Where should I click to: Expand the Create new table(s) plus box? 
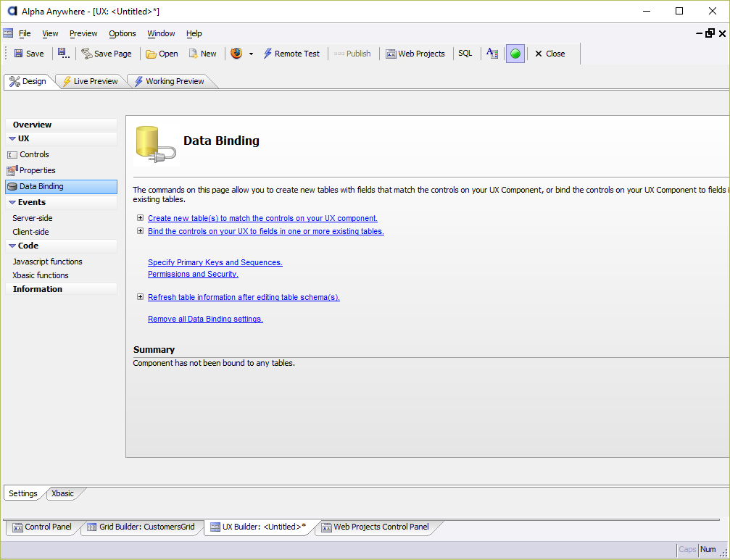[x=140, y=217]
